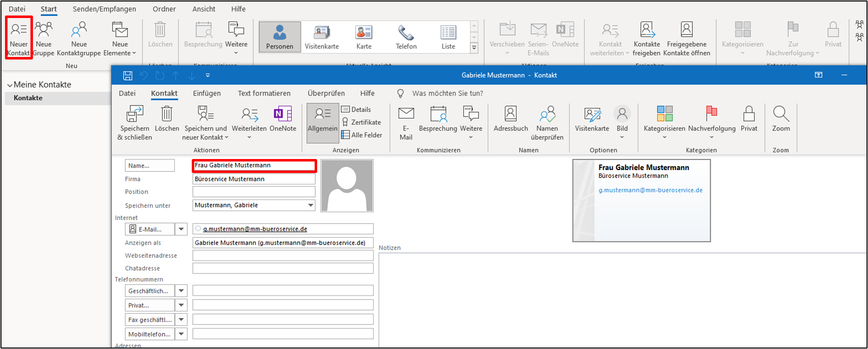Click Kontakte freigeben
This screenshot has width=868, height=349.
coord(646,38)
